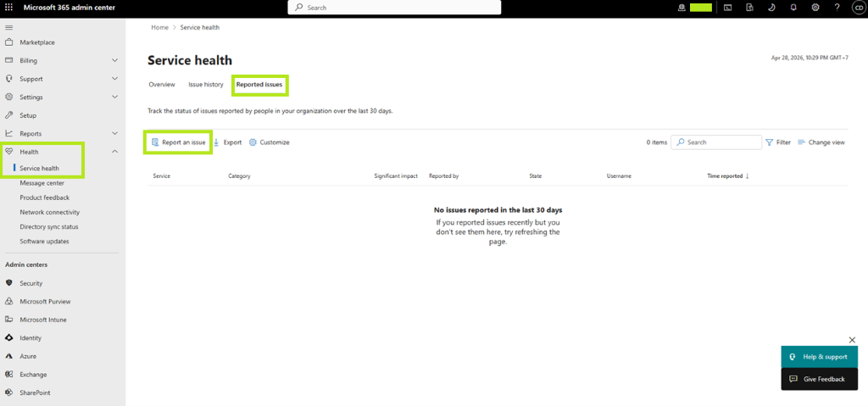Click the document refresh icon in header
Viewport: 868px width, 406px height.
(749, 7)
